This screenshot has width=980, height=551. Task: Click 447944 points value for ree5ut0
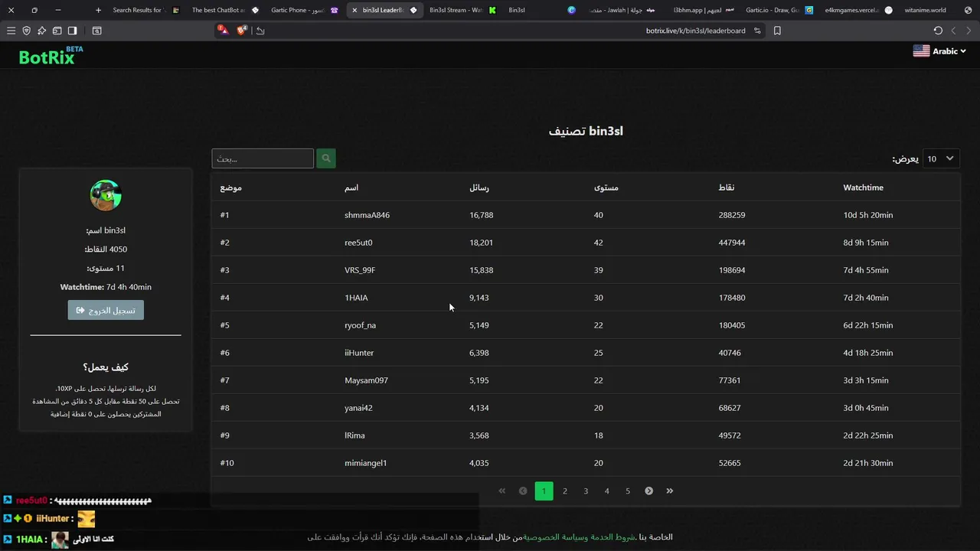tap(732, 243)
